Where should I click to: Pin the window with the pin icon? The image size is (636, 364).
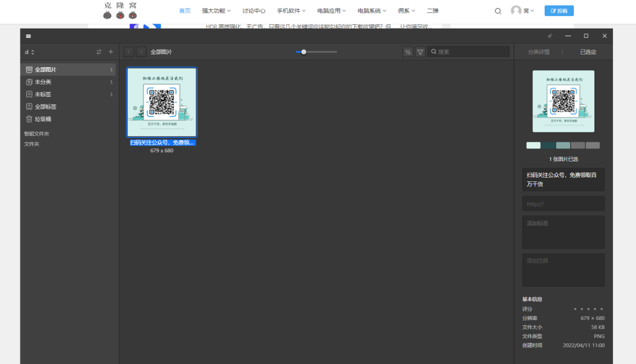click(550, 36)
